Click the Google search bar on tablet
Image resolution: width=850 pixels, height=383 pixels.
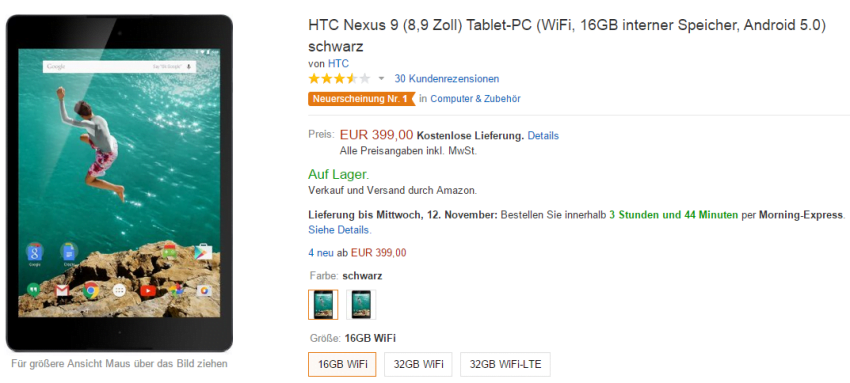tap(119, 67)
